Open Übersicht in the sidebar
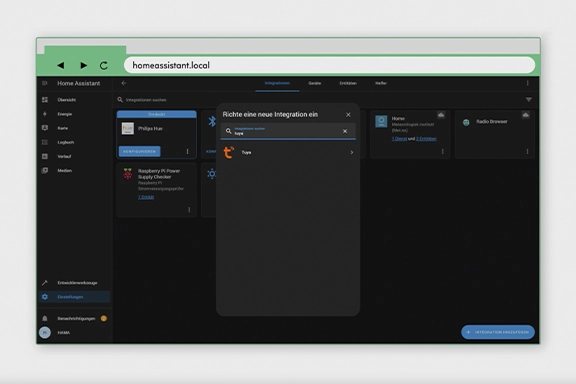576x384 pixels. click(75, 100)
